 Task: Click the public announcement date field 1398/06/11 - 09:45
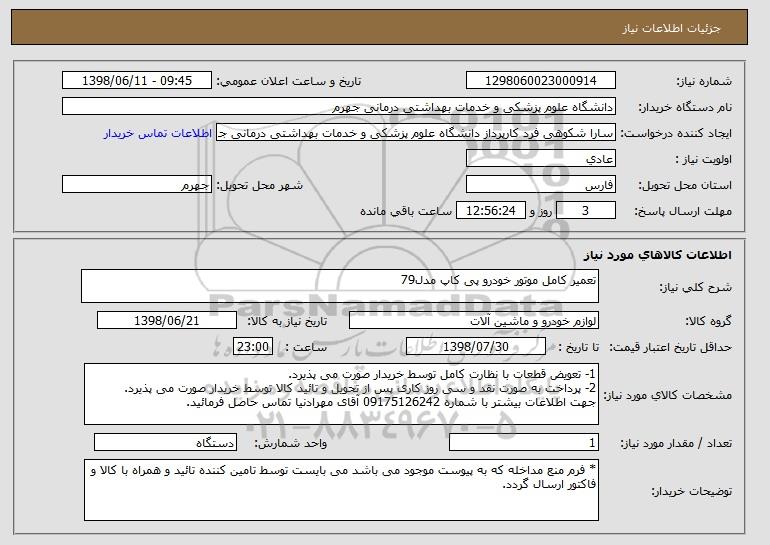pyautogui.click(x=137, y=81)
